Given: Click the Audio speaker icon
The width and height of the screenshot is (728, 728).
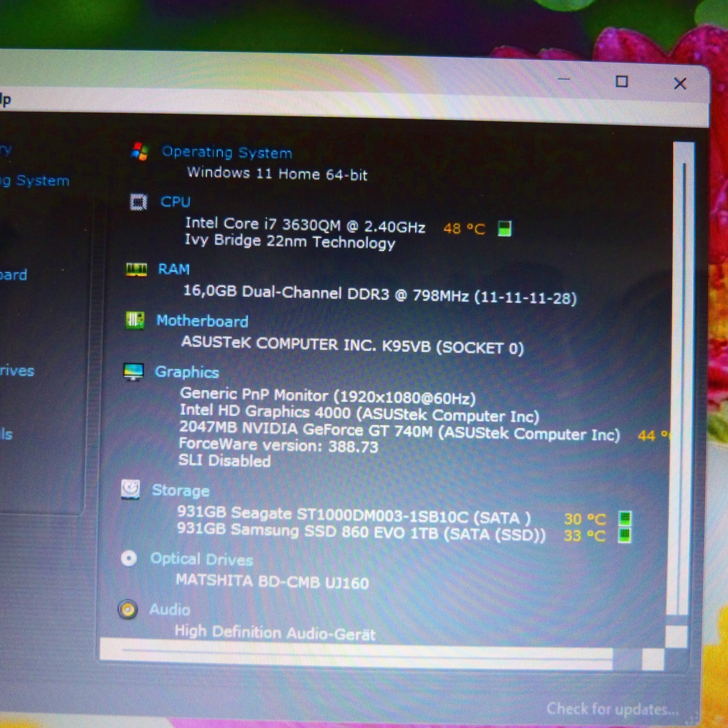Looking at the screenshot, I should click(128, 609).
